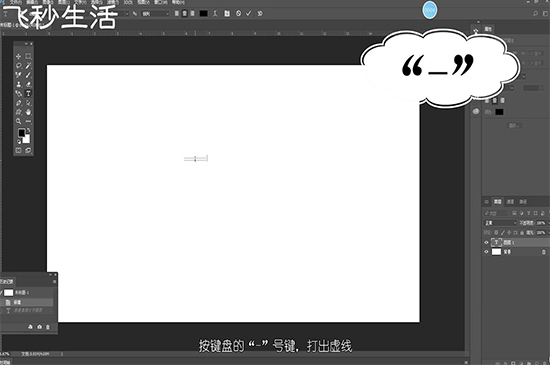
Task: Open the 编辑 (Edit) menu
Action: 32,2
